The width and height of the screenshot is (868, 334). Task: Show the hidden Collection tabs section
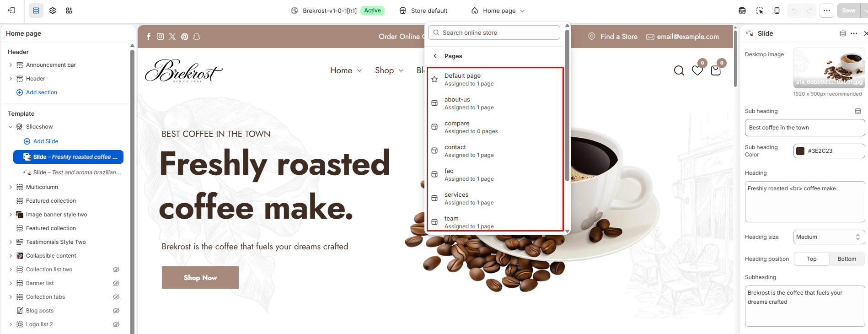coord(116,297)
